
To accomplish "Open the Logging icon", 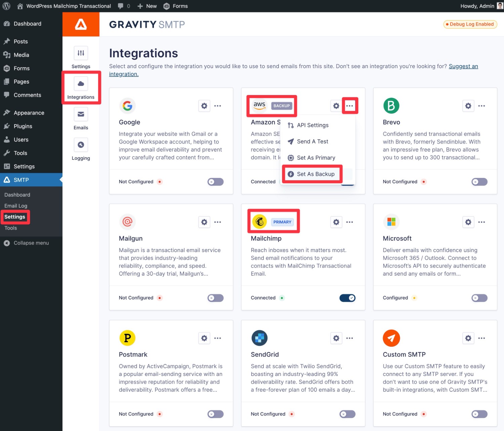I will click(x=81, y=145).
